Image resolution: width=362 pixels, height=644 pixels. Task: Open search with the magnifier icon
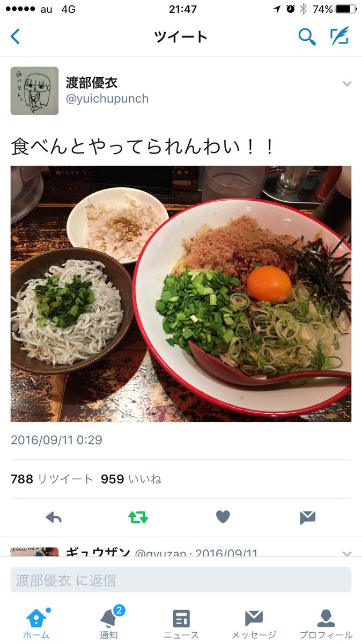(307, 36)
